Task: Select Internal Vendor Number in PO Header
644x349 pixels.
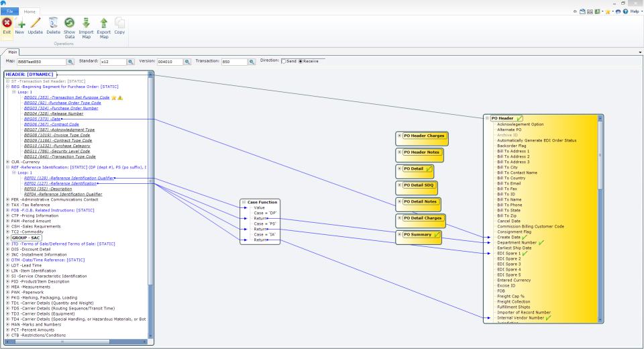Action: [521, 317]
